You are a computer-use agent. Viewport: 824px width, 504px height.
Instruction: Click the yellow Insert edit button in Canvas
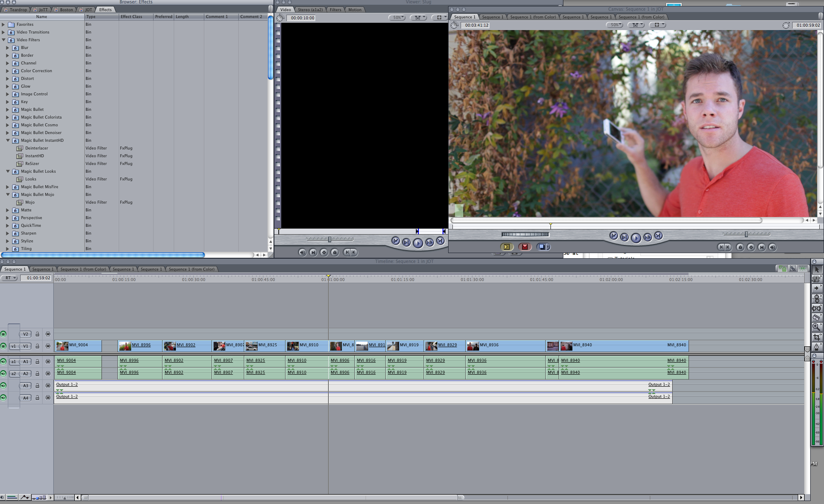tap(507, 247)
